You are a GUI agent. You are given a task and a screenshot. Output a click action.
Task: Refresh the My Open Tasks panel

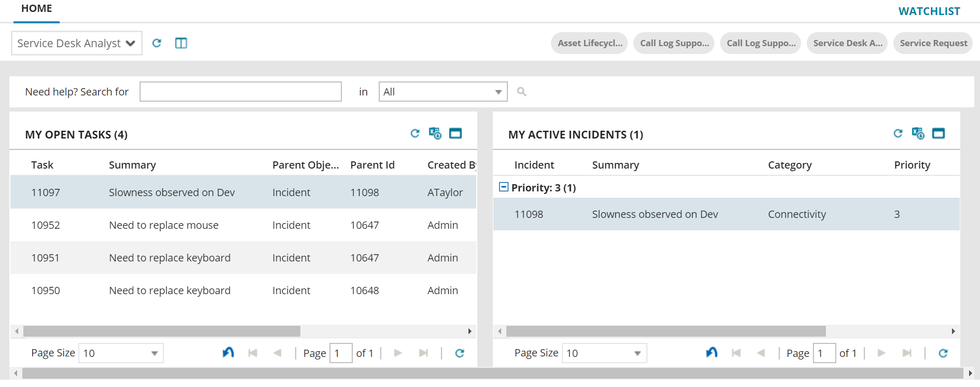415,133
